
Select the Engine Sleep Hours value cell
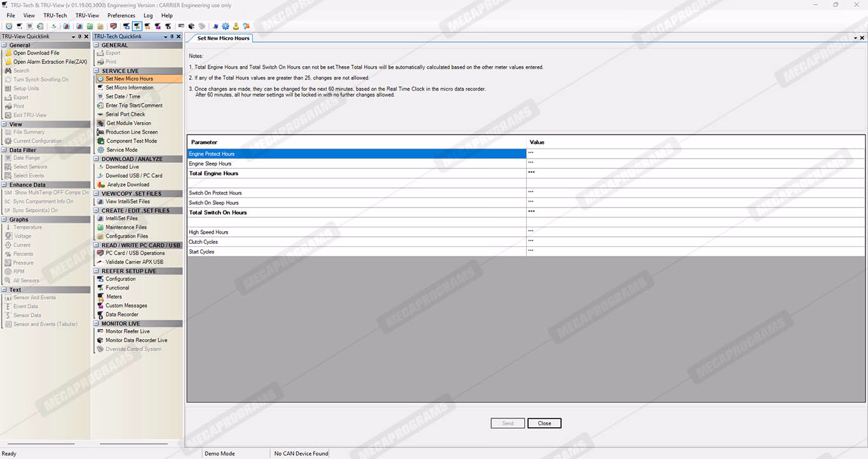(x=695, y=164)
